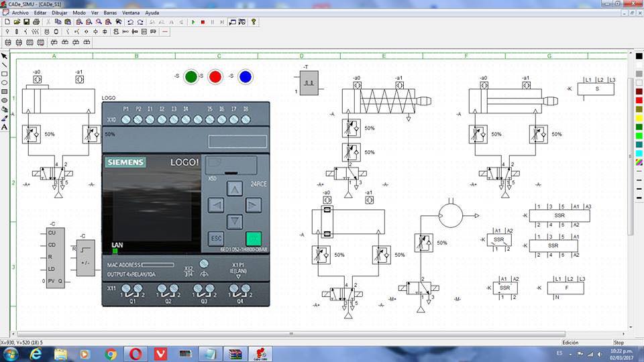This screenshot has width=644, height=362.
Task: Select the -C counter block with CU CD
Action: (x=56, y=257)
